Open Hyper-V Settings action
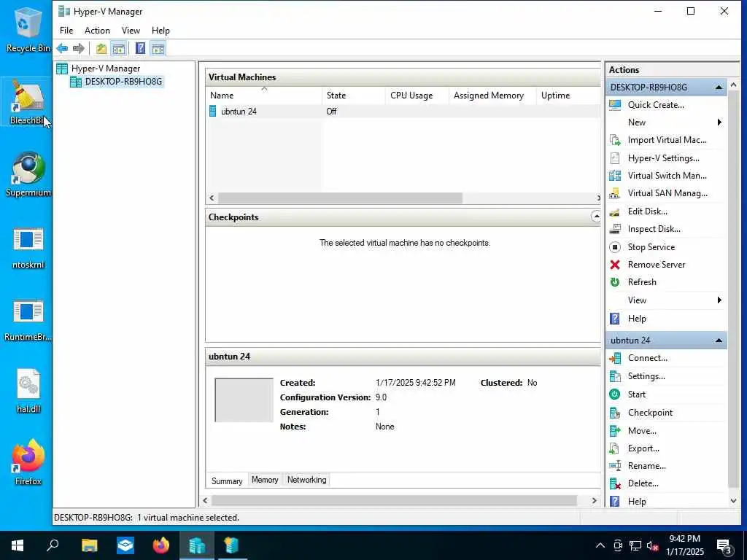 [x=663, y=158]
